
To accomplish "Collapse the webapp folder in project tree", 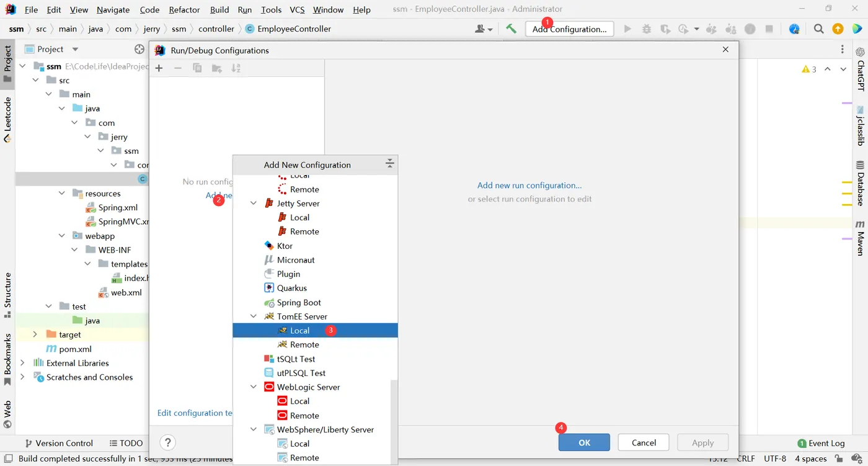I will coord(61,236).
